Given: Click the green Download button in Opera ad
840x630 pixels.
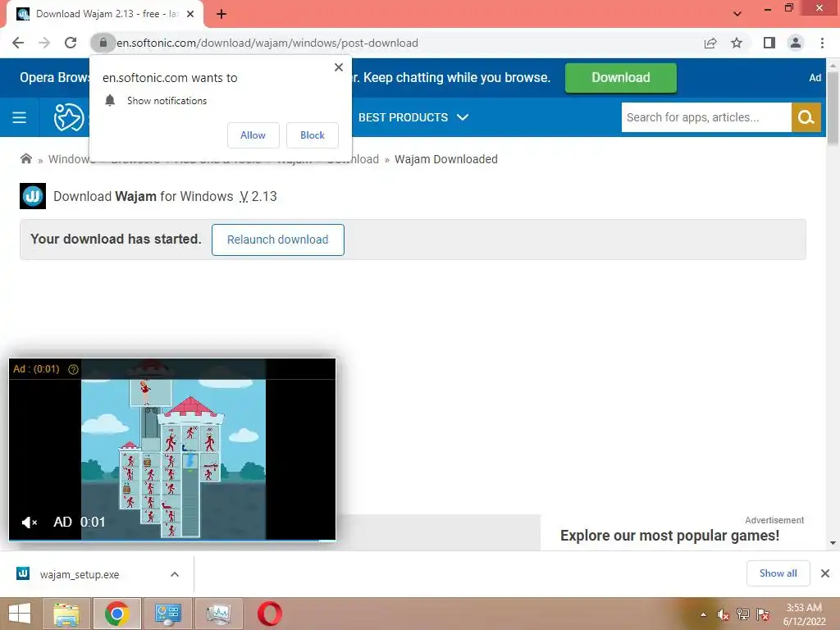Looking at the screenshot, I should tap(620, 78).
